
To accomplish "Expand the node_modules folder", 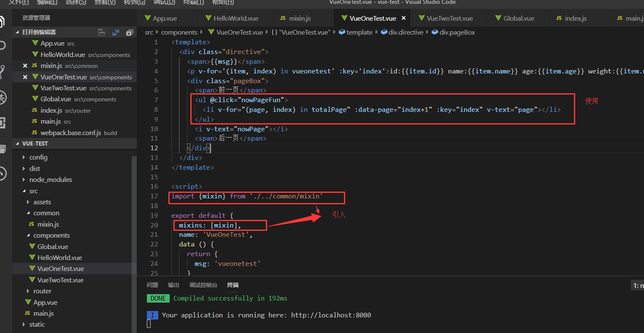I will [50, 179].
